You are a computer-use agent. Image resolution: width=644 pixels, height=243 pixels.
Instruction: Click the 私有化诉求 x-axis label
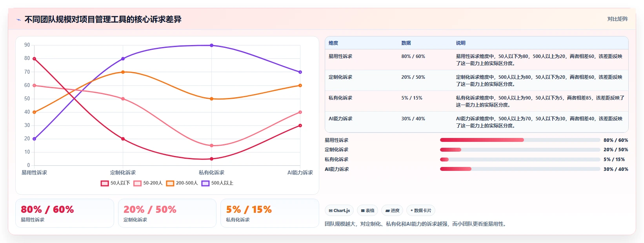(212, 172)
